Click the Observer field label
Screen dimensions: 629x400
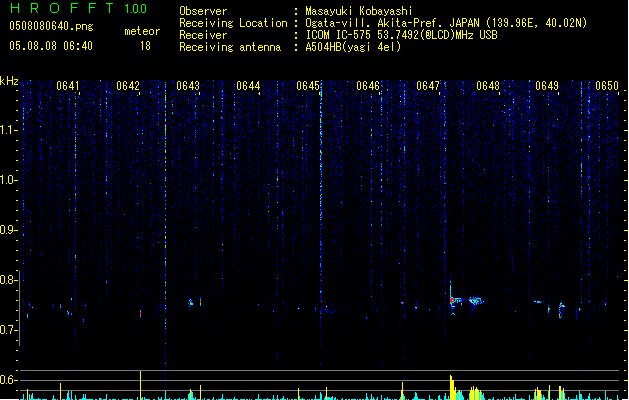203,11
